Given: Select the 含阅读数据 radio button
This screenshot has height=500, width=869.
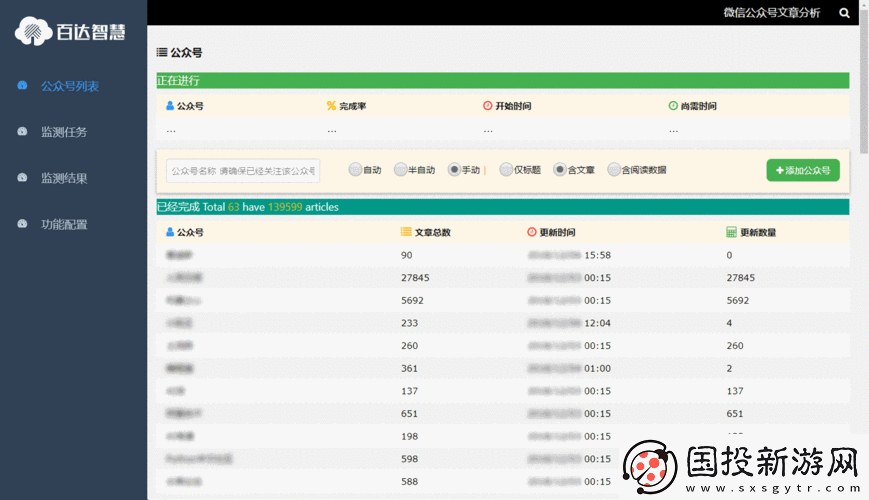Looking at the screenshot, I should (614, 170).
